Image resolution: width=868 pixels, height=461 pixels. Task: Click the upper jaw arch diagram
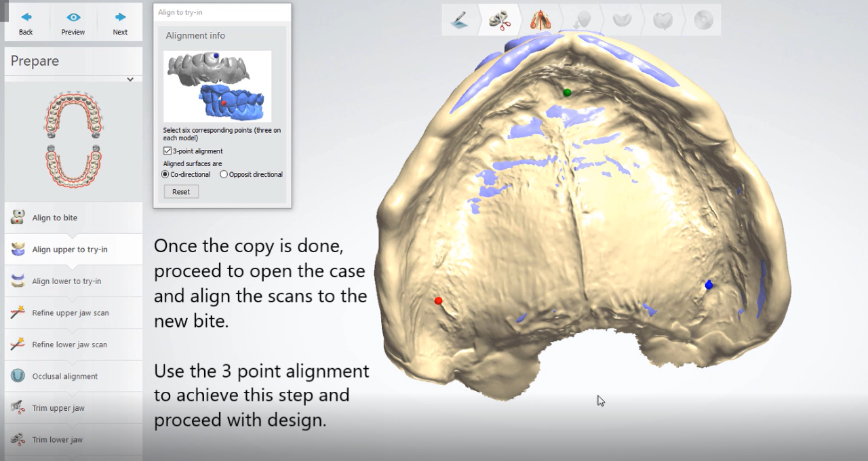[x=73, y=115]
